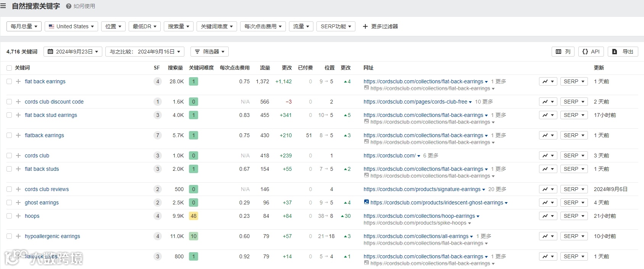Open trend chart for 'cords club discount code'

pyautogui.click(x=548, y=102)
